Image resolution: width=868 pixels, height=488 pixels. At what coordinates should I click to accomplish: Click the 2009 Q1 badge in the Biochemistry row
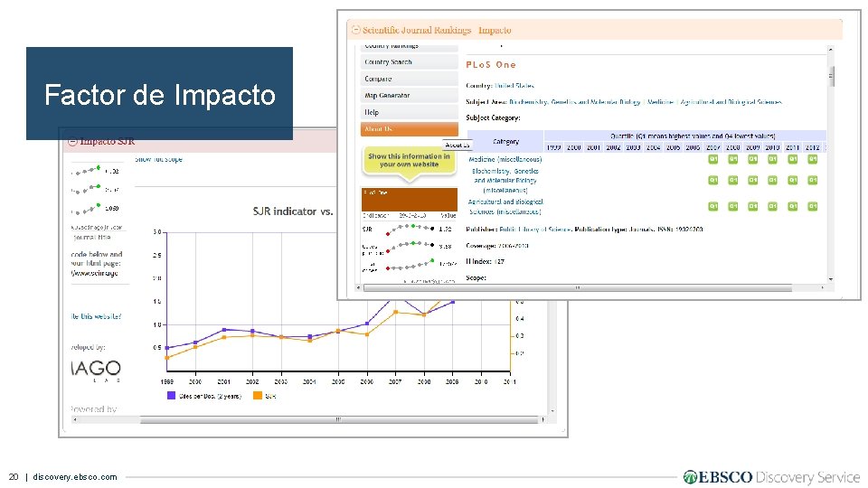753,181
